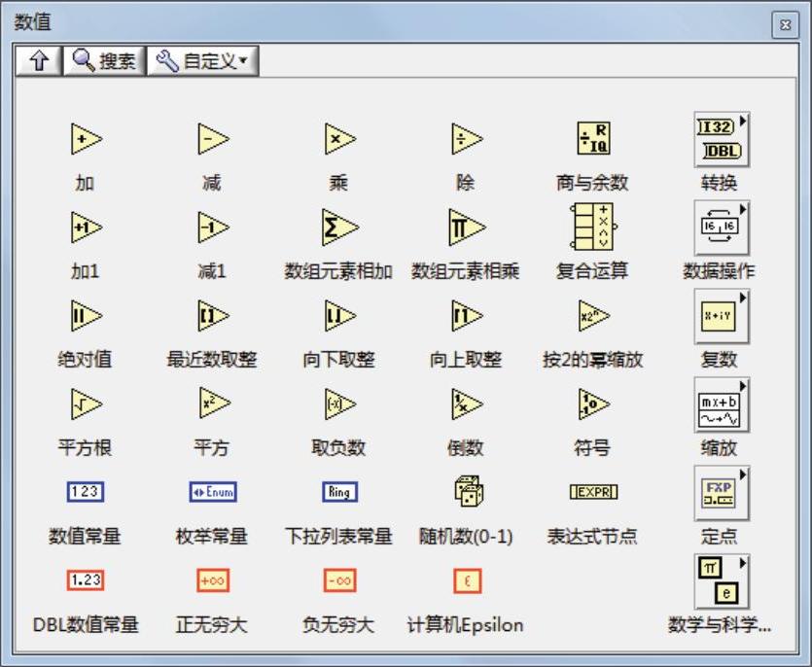This screenshot has height=667, width=812.
Task: Click the 搜索 search button
Action: (x=105, y=61)
